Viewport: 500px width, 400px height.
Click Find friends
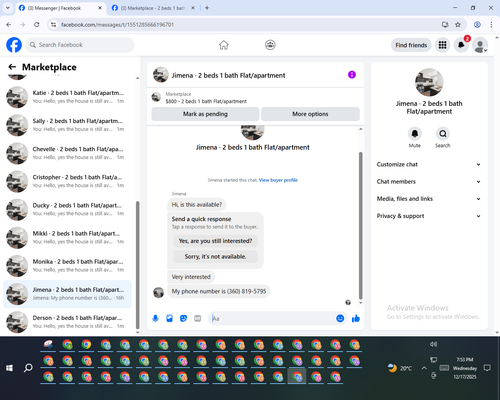[x=411, y=45]
